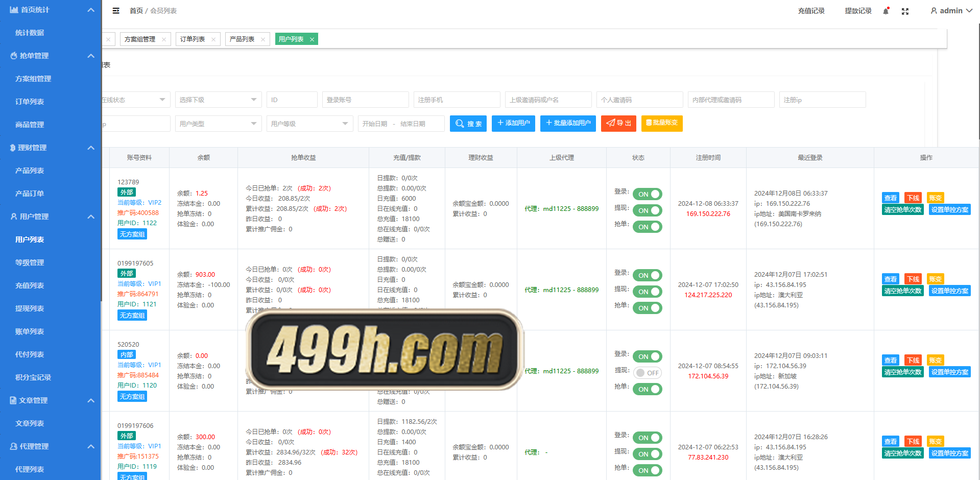Open the notification bell icon

pyautogui.click(x=886, y=11)
